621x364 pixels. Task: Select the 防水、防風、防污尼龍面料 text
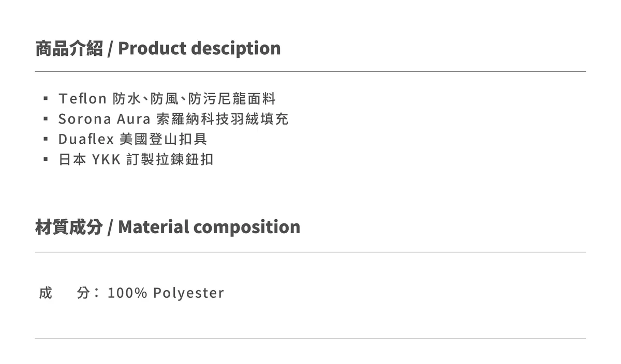click(x=194, y=98)
